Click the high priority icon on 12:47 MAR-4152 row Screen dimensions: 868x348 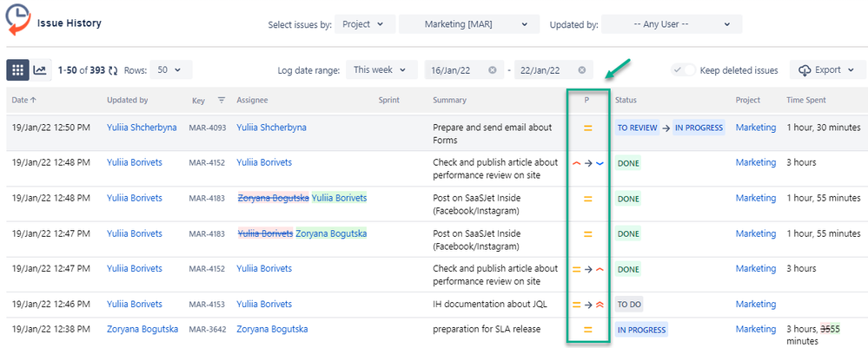click(x=600, y=269)
